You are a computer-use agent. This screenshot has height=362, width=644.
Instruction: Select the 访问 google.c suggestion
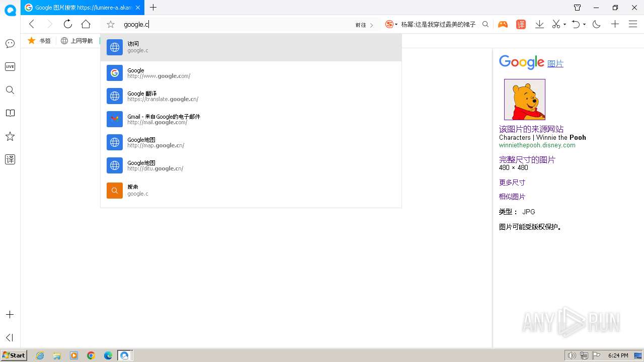pyautogui.click(x=251, y=47)
